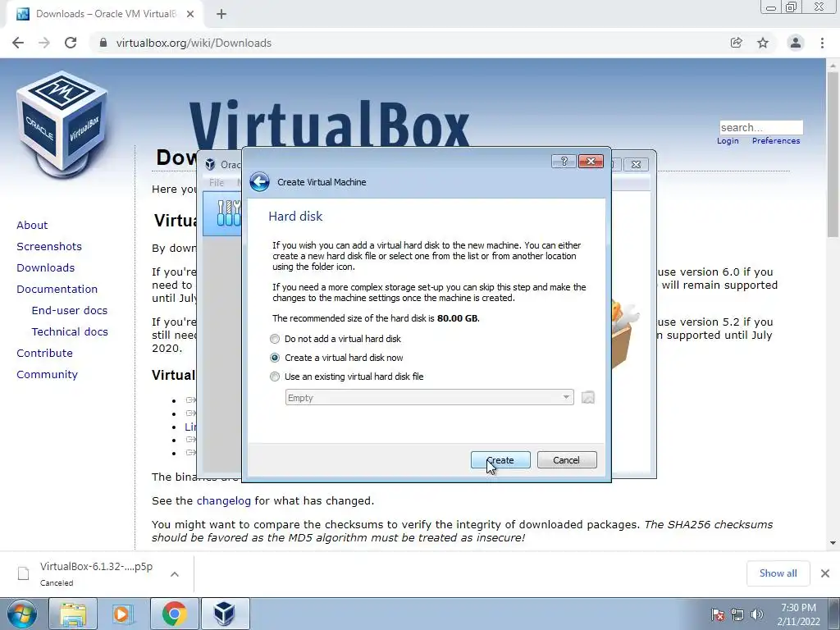Click the Login link
This screenshot has width=840, height=630.
[728, 141]
